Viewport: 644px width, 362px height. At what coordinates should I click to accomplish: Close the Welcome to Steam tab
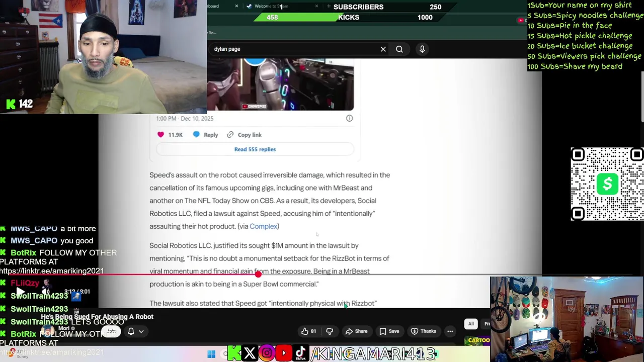click(316, 6)
